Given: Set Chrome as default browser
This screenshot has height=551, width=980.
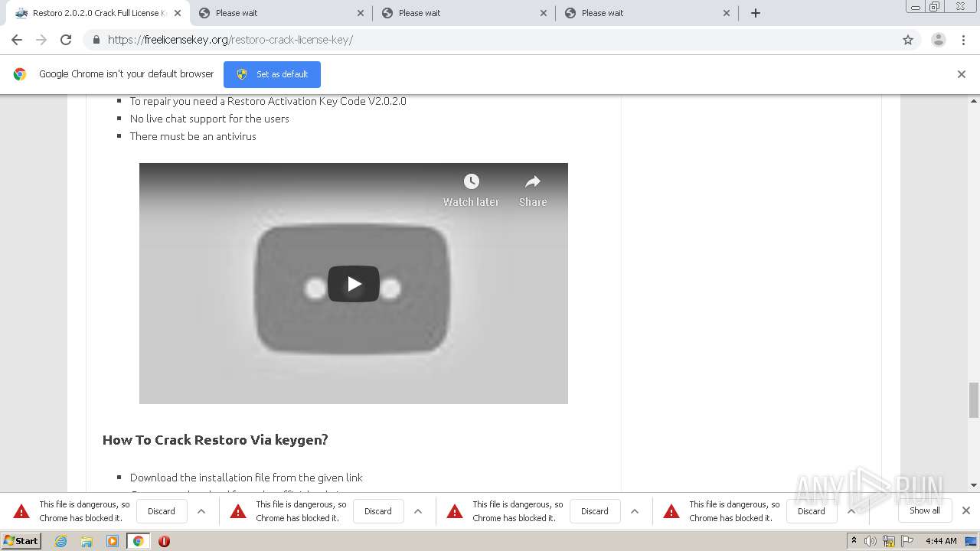Looking at the screenshot, I should 272,74.
